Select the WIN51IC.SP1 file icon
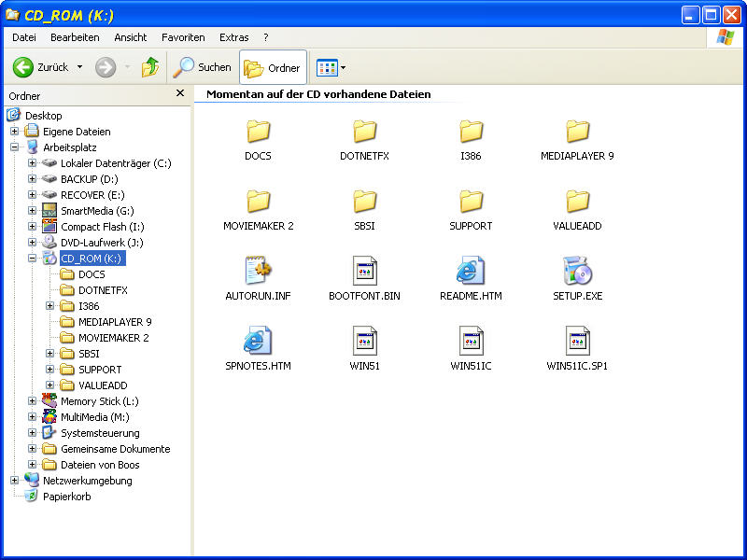This screenshot has width=747, height=560. click(x=577, y=341)
